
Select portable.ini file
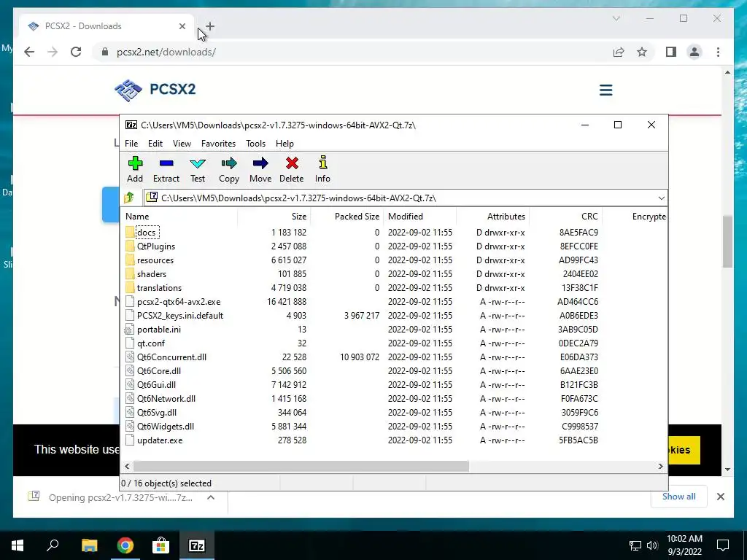(x=158, y=329)
